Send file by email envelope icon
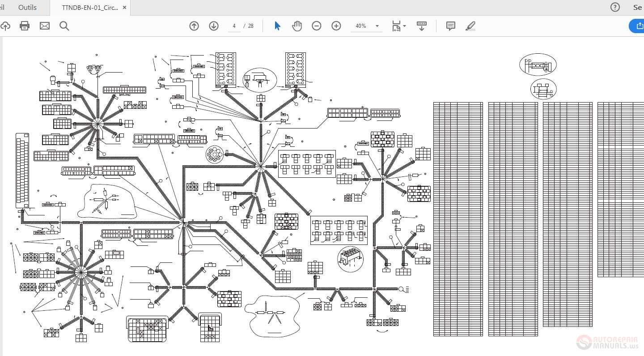Viewport: 644px width, 356px height. [45, 26]
